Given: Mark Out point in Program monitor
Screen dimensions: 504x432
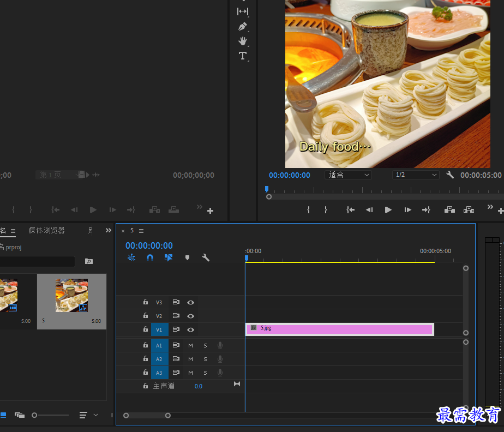Looking at the screenshot, I should pyautogui.click(x=326, y=210).
